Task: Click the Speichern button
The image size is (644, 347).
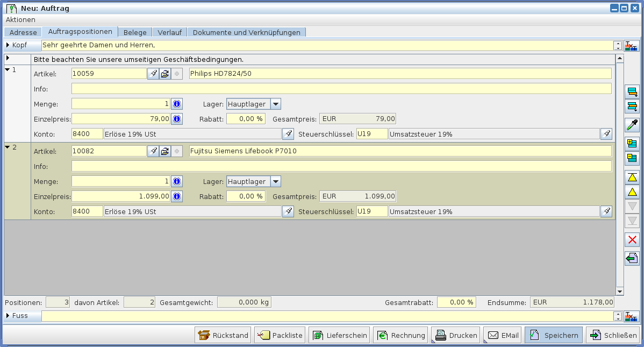Action: tap(554, 335)
